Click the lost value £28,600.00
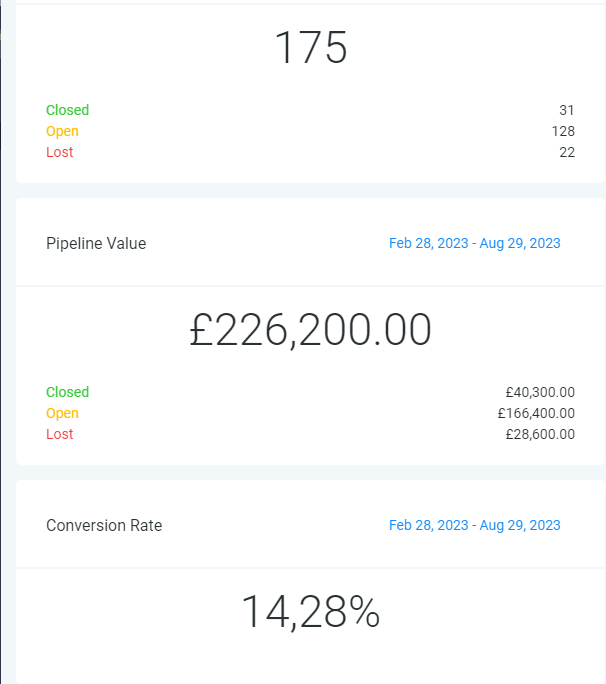This screenshot has width=606, height=684. point(540,434)
